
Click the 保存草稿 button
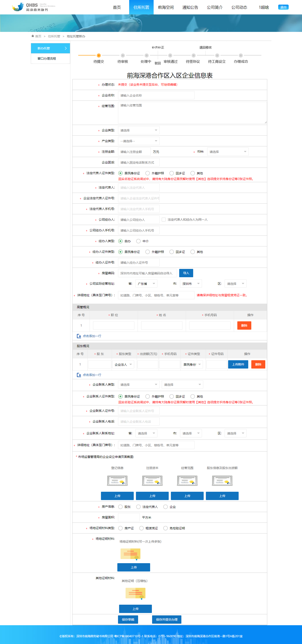pos(128,619)
